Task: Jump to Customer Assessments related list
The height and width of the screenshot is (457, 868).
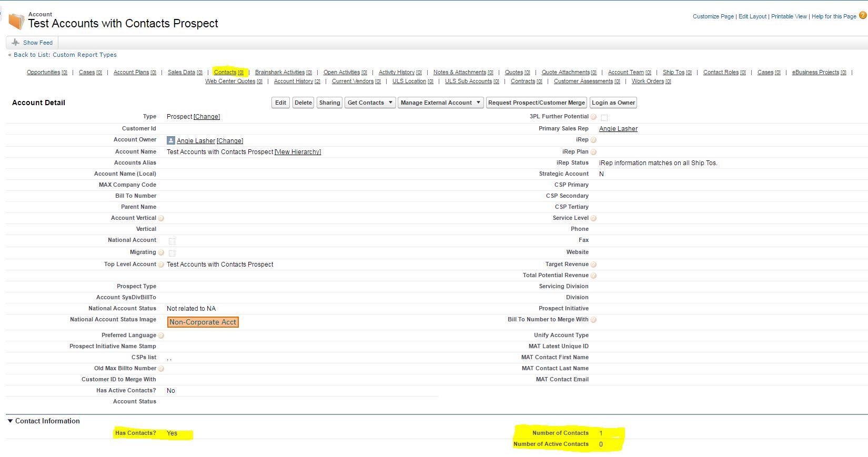Action: [587, 82]
